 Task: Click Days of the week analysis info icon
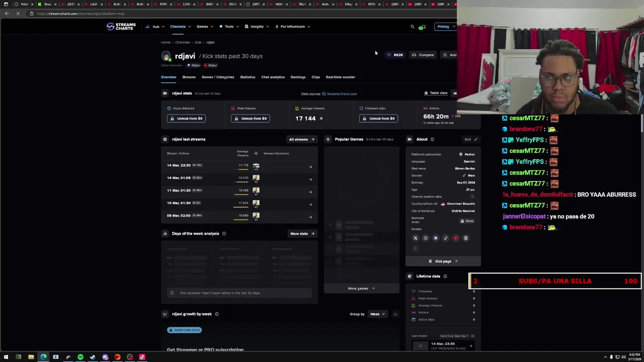pos(224,233)
